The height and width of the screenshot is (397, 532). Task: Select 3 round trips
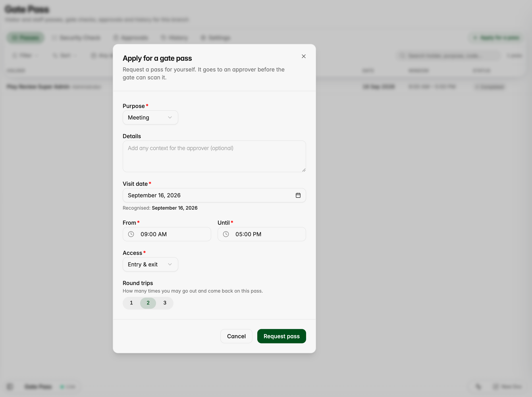pos(165,303)
